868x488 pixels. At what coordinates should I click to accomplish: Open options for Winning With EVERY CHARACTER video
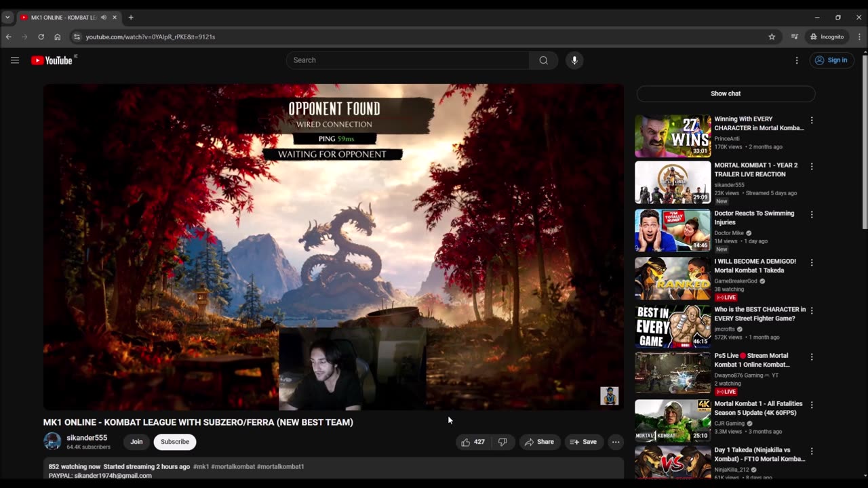click(x=812, y=121)
